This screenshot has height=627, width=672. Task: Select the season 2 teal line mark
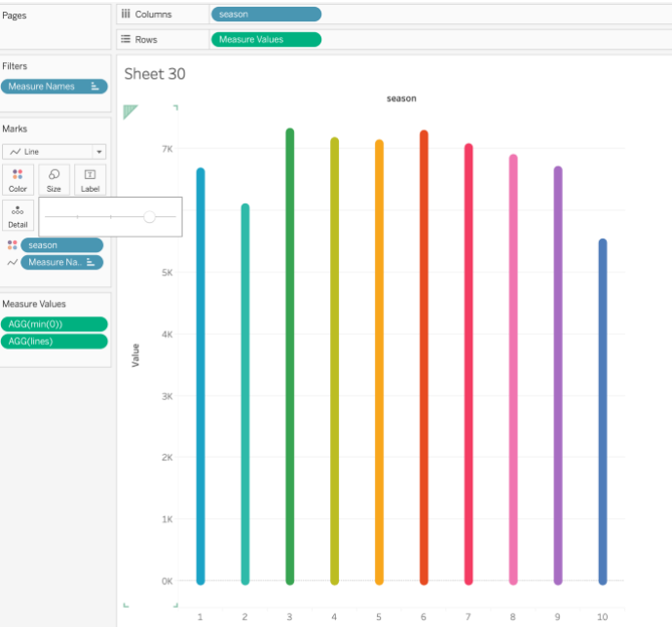pos(245,394)
